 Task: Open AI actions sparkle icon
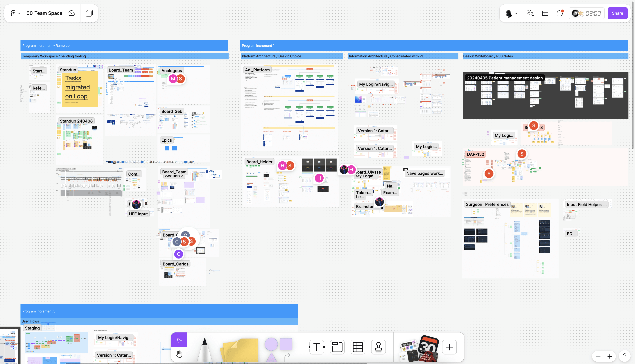[x=530, y=13]
